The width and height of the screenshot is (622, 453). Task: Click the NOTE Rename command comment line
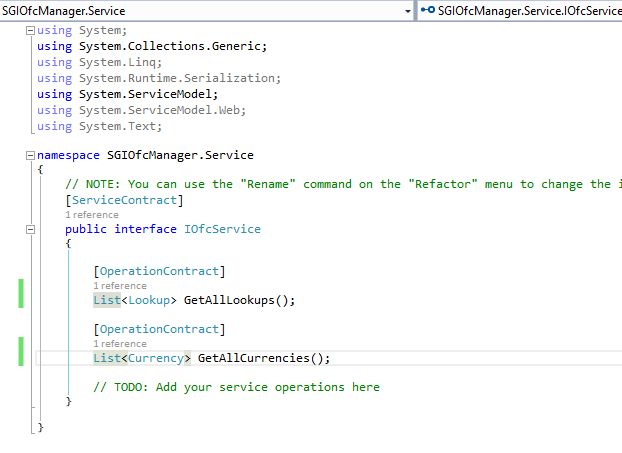pyautogui.click(x=344, y=184)
